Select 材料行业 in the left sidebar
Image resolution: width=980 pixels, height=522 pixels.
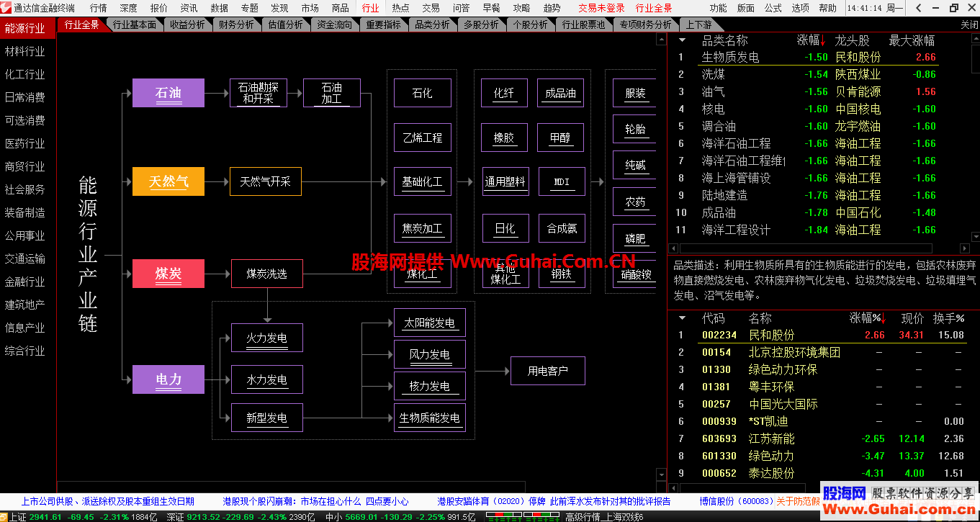(25, 51)
